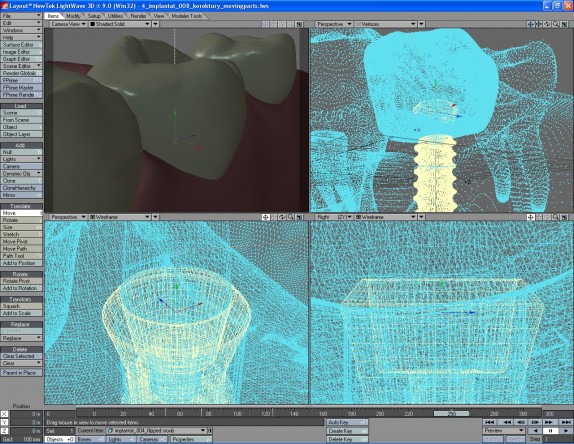Click the zoom magnifier icon in top-right viewport
This screenshot has width=574, height=444.
[556, 24]
